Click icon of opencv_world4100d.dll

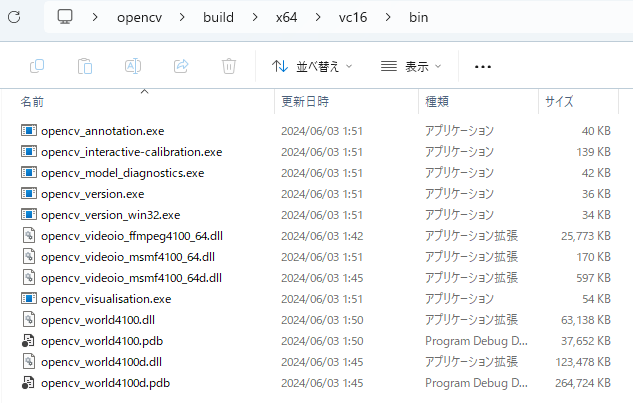click(x=29, y=361)
